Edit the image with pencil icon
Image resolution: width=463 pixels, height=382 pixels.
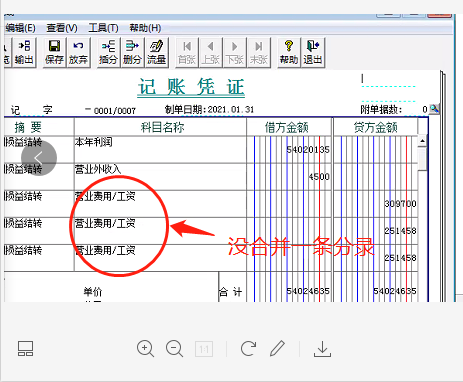click(277, 348)
